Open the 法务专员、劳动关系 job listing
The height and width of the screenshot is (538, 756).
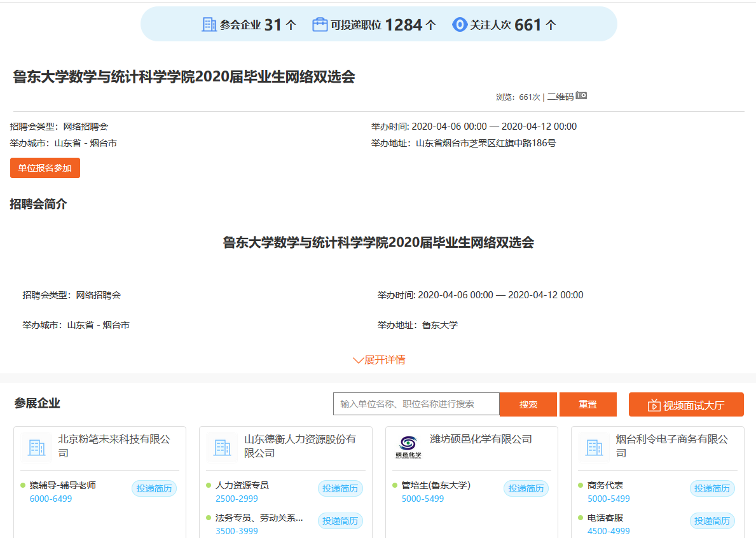click(x=259, y=518)
